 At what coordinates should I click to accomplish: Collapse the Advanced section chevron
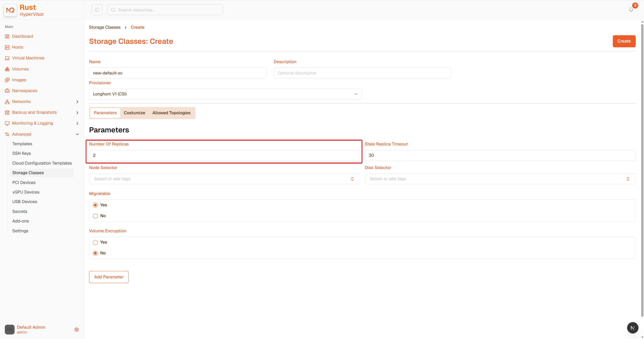[x=77, y=134]
